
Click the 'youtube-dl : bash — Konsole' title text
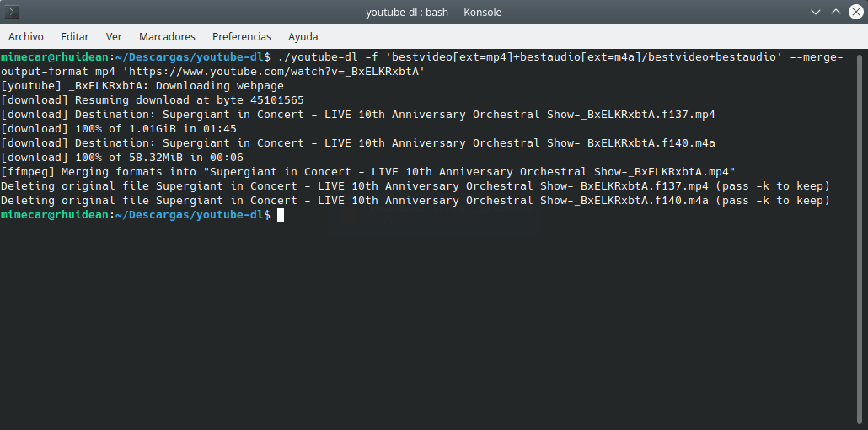click(x=433, y=12)
